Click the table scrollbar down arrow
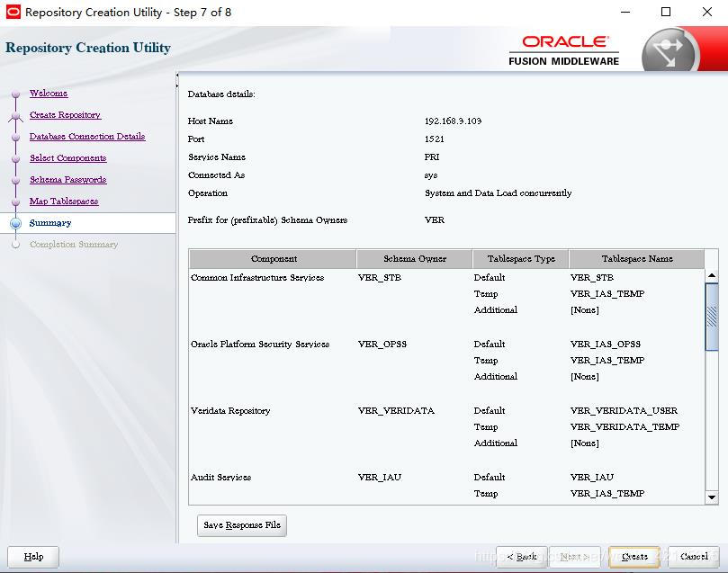 click(x=712, y=497)
